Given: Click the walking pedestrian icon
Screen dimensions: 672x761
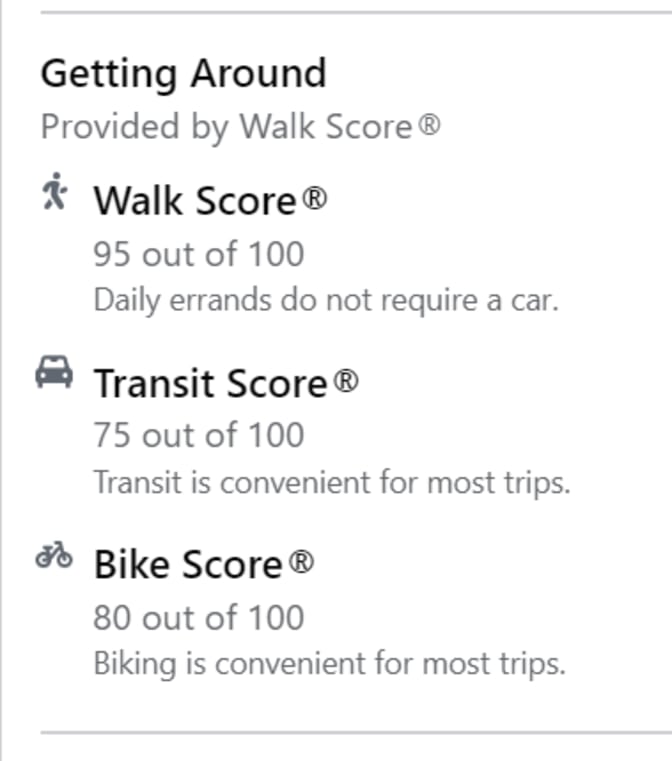Looking at the screenshot, I should (54, 190).
